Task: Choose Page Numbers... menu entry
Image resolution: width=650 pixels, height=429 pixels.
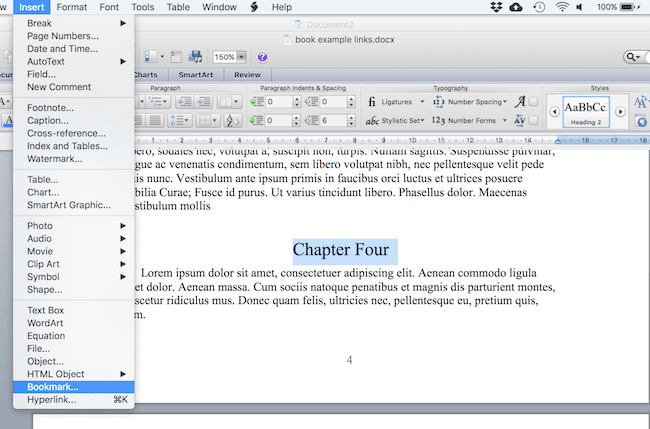Action: pos(73,36)
